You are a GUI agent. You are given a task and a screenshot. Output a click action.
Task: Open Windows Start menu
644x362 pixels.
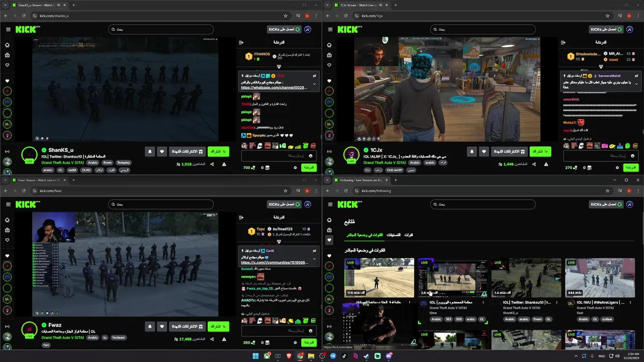(256, 356)
